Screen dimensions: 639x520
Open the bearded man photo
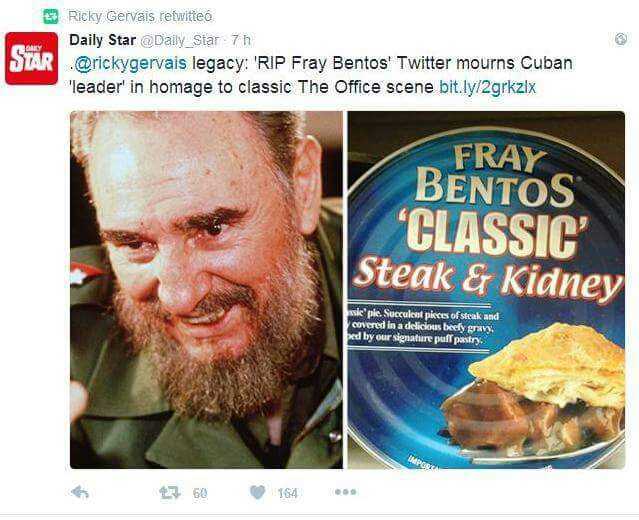(206, 290)
